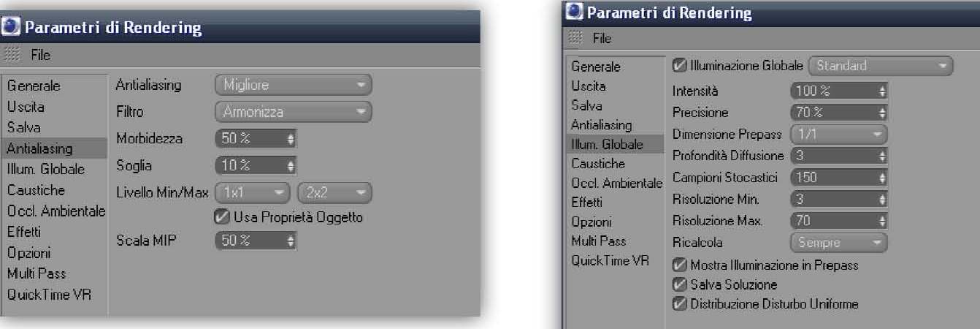Select the Effetti page in the right window

[586, 202]
